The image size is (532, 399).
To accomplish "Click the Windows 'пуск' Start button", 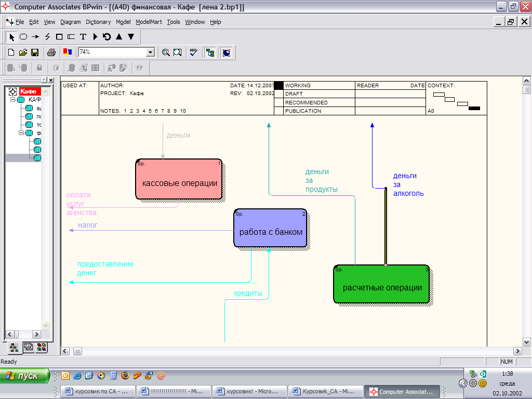I will (x=25, y=376).
